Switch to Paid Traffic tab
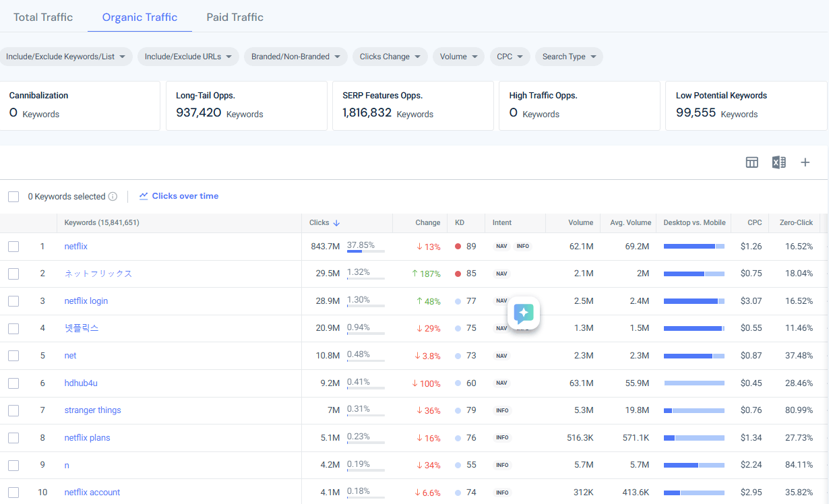This screenshot has height=504, width=829. click(235, 17)
